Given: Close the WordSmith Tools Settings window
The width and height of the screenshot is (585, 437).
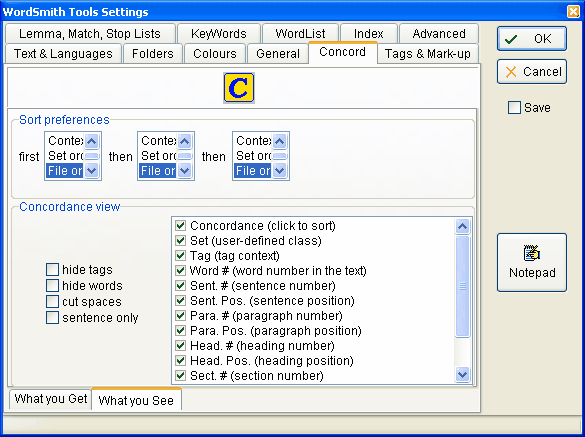Looking at the screenshot, I should 573,12.
